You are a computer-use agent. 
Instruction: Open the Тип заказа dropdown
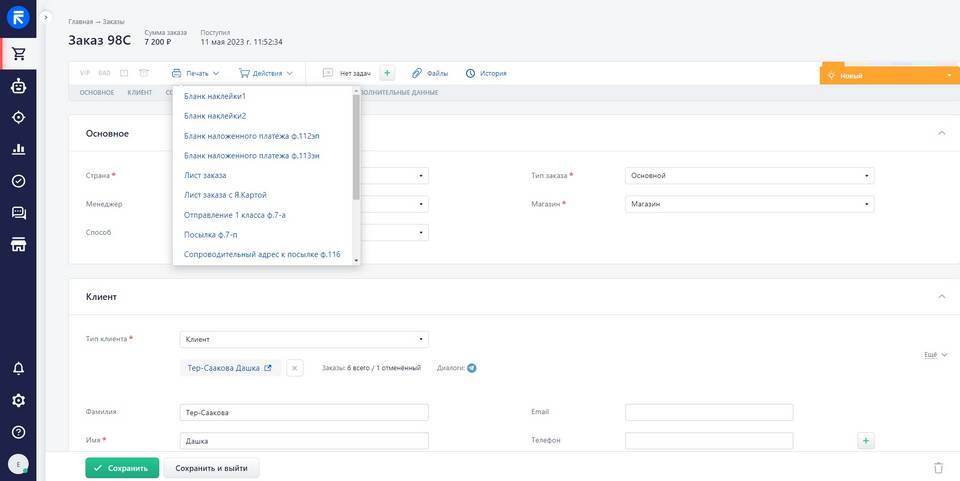[x=749, y=176]
